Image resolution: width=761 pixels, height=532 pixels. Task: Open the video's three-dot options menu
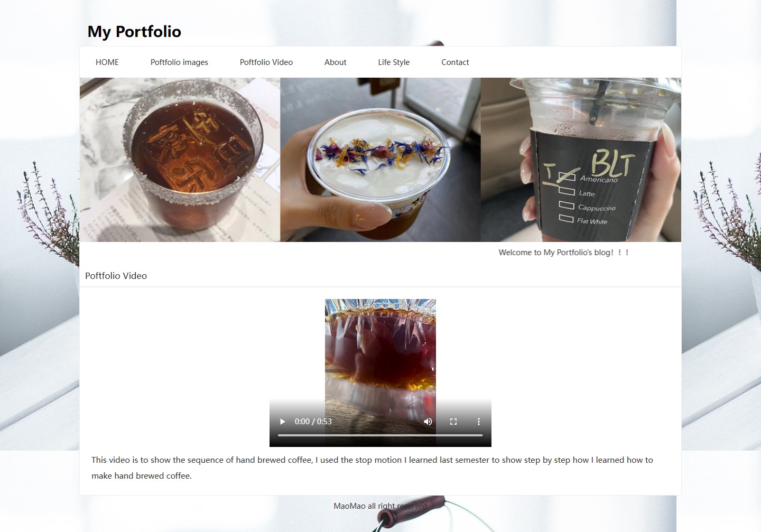pos(479,422)
